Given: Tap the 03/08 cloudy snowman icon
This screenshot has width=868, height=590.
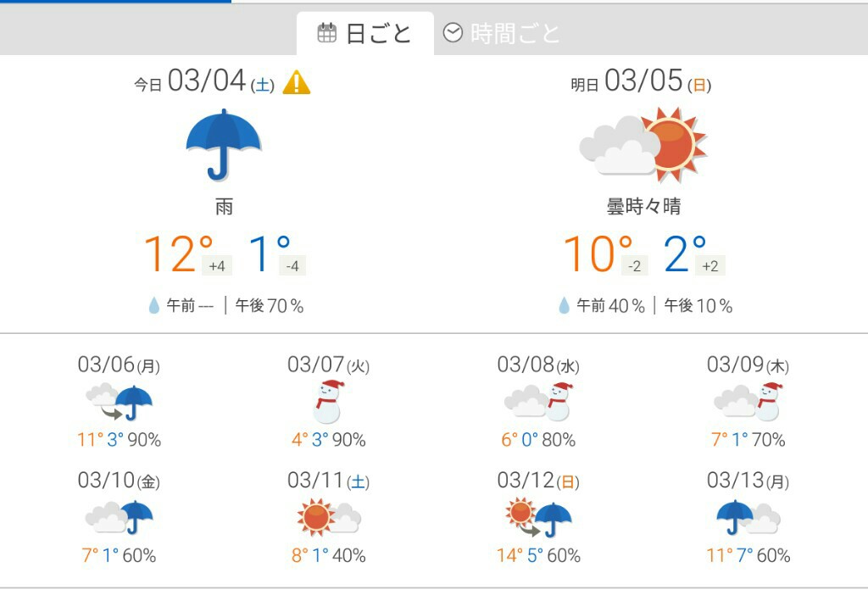Looking at the screenshot, I should point(538,402).
